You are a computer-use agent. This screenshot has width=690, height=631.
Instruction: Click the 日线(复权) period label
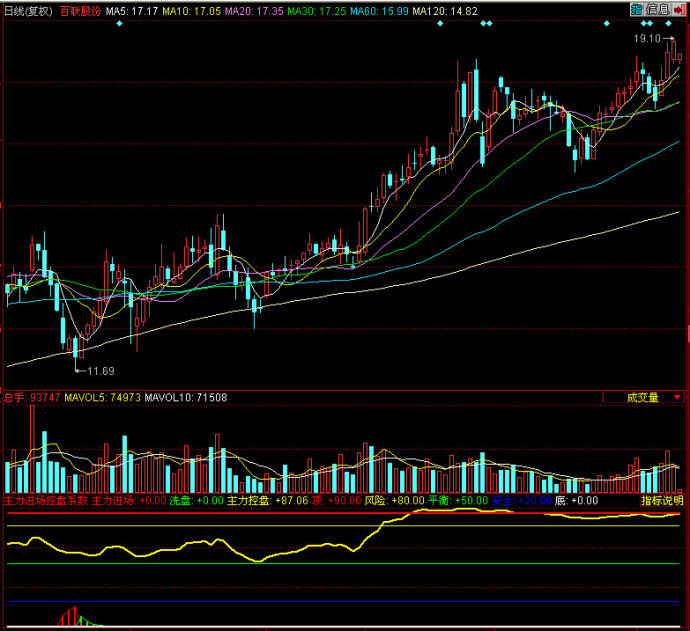coord(28,11)
